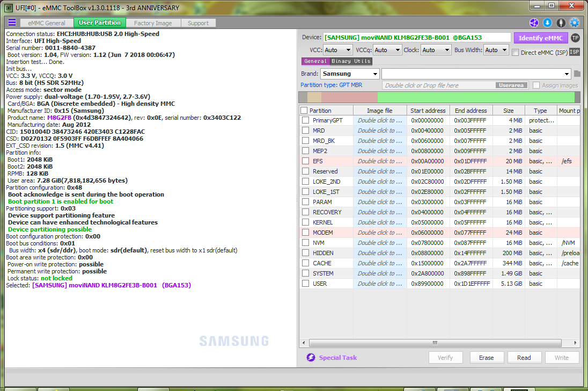Open the Bus Width dropdown
Screen dimensions: 588x391
[496, 50]
